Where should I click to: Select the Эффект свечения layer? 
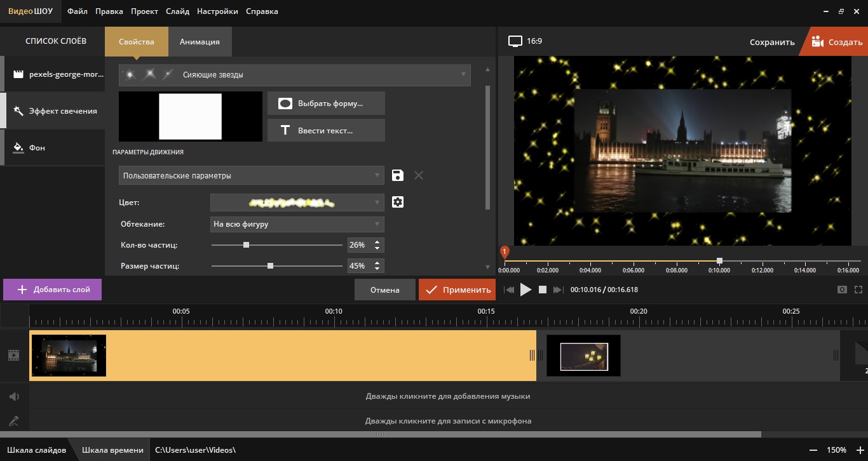coord(53,111)
